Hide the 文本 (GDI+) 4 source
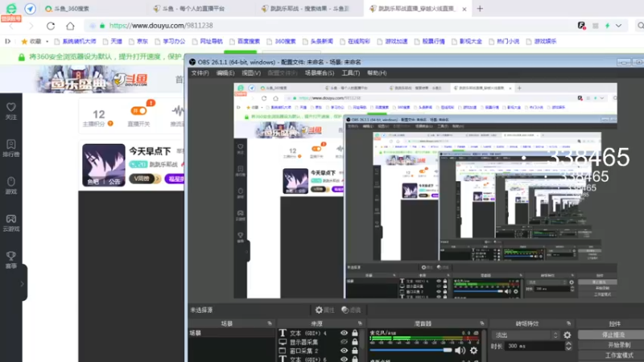This screenshot has width=644, height=362. pyautogui.click(x=344, y=333)
